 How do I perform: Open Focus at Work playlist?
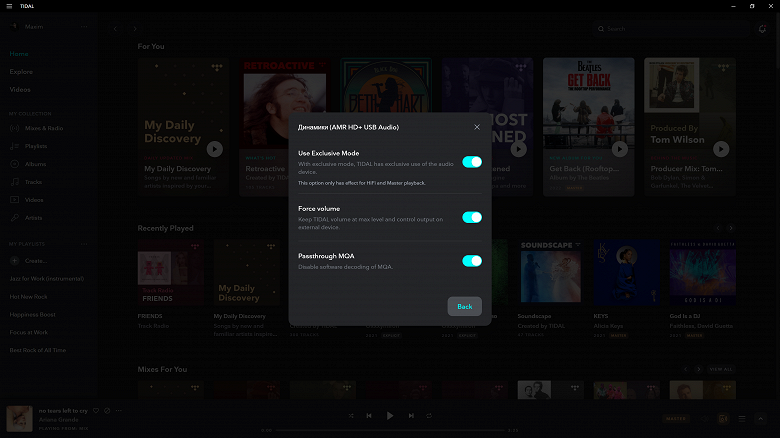(x=28, y=332)
